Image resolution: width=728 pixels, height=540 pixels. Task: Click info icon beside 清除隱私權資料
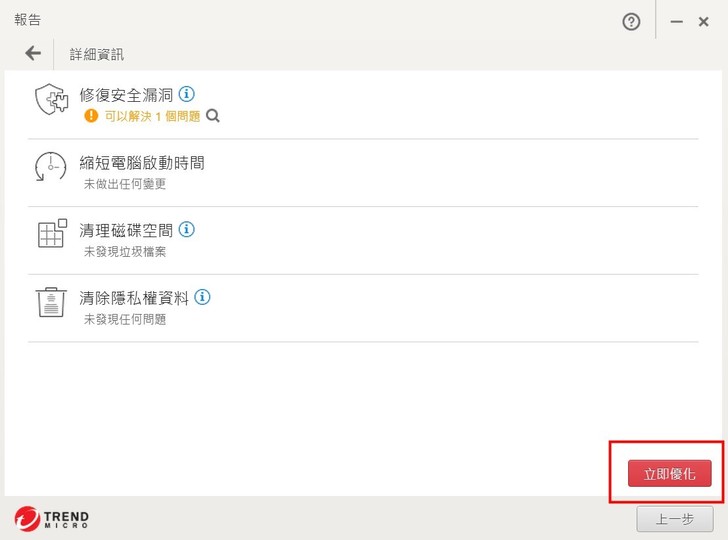[x=203, y=297]
